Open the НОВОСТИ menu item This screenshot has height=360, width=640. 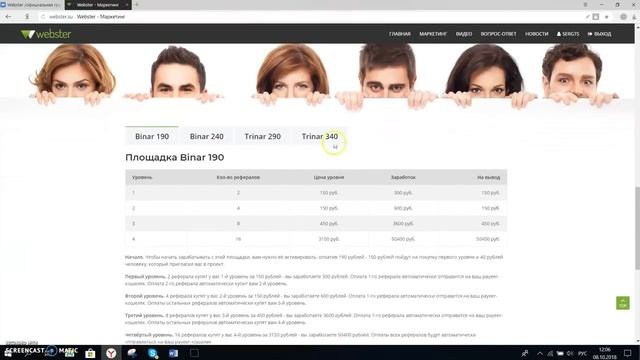click(x=536, y=34)
